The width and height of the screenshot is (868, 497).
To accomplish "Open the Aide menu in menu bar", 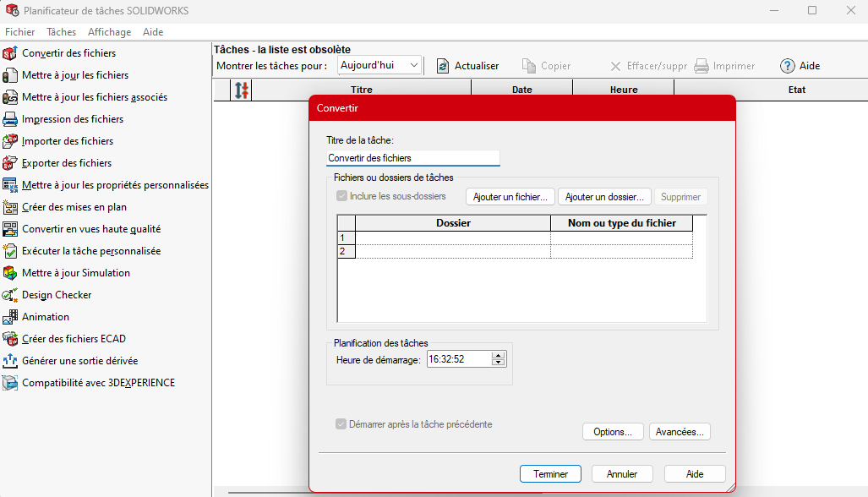I will point(153,32).
